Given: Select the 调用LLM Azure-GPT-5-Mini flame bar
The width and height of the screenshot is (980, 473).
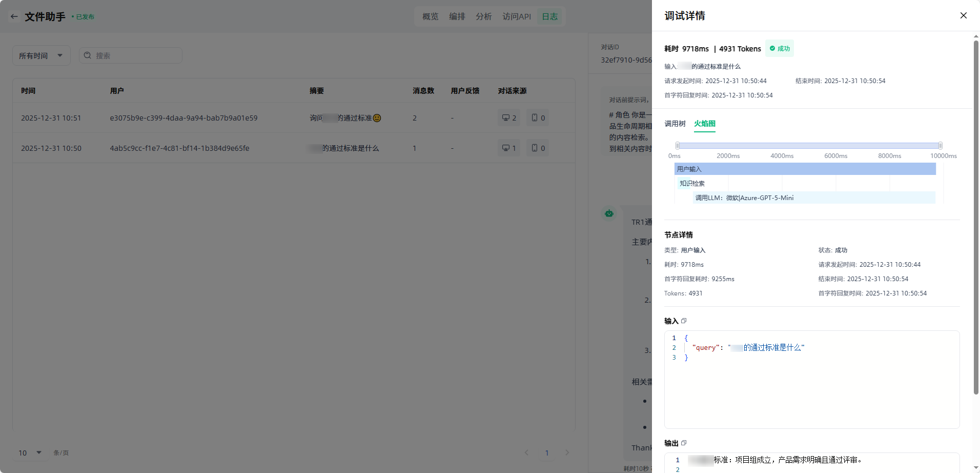Looking at the screenshot, I should coord(813,198).
